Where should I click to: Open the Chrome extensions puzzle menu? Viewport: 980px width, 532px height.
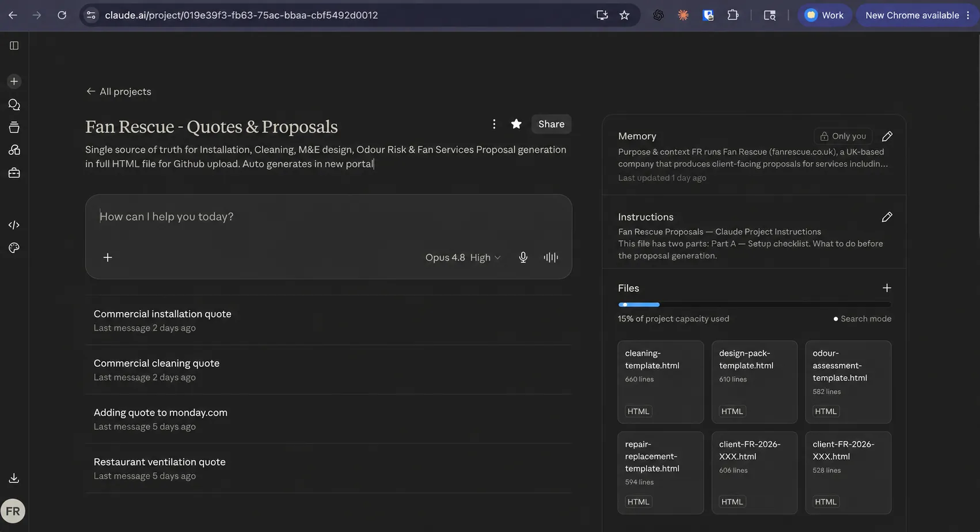click(x=733, y=15)
